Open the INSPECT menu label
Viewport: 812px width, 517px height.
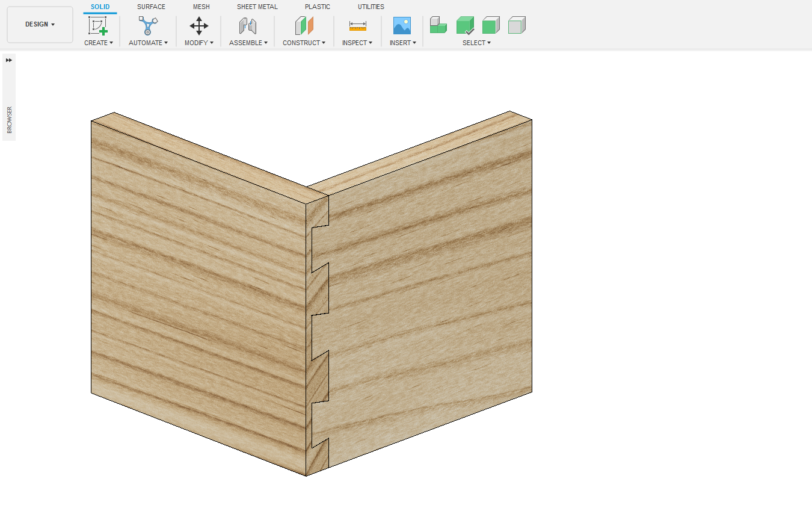pos(357,43)
